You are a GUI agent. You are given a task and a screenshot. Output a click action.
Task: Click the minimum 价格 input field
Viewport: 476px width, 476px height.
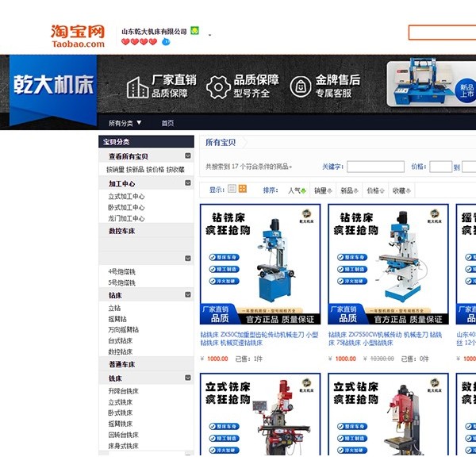441,167
